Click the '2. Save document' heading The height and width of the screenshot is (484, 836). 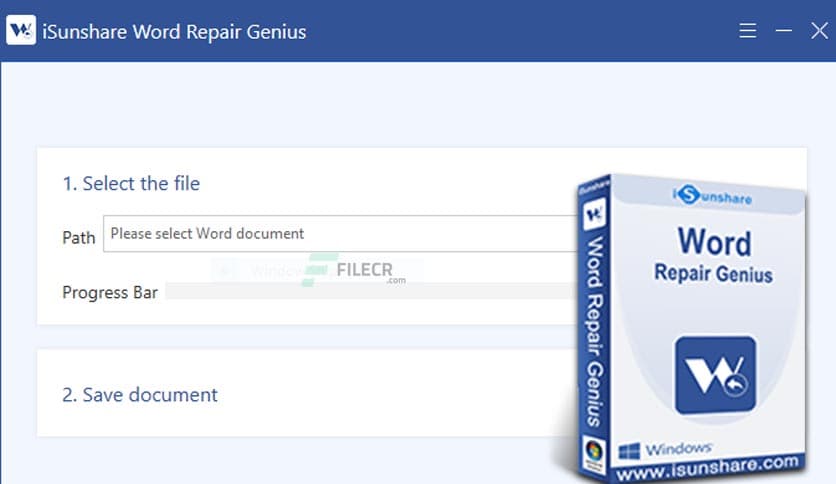(x=140, y=394)
